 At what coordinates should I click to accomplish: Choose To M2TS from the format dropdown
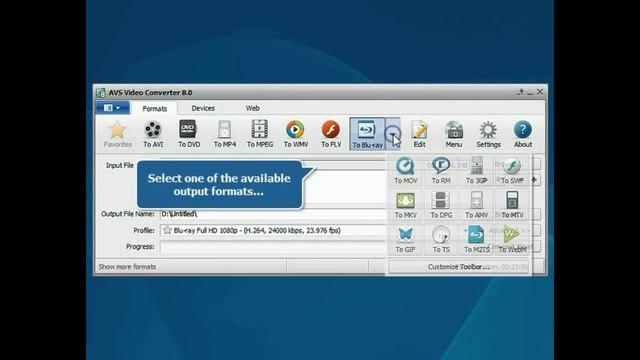(476, 240)
